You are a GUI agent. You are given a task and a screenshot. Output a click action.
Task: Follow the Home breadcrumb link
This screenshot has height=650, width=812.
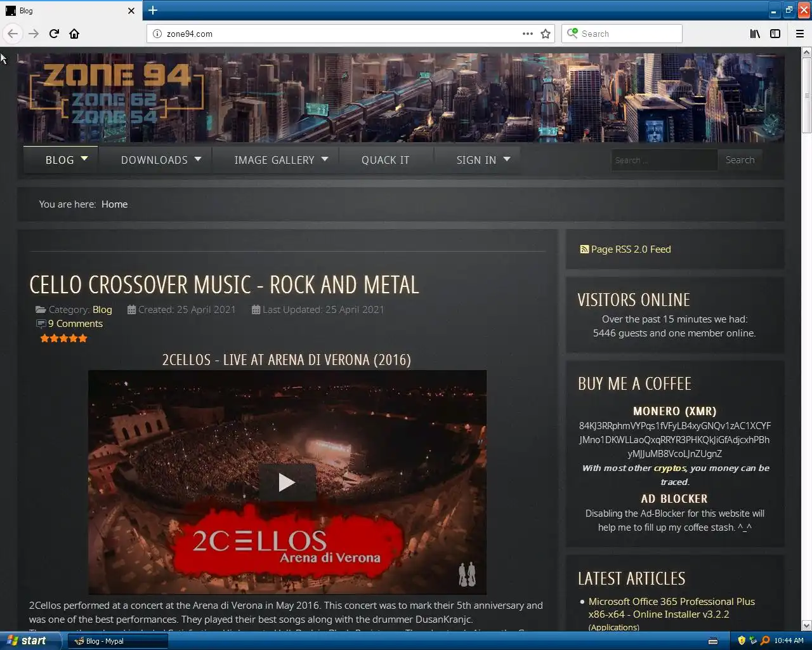(114, 204)
